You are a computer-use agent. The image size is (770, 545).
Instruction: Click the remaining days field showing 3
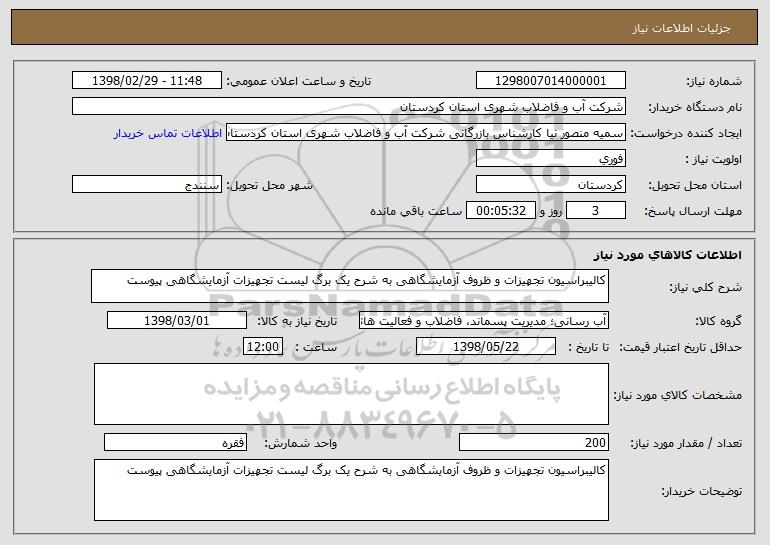596,211
